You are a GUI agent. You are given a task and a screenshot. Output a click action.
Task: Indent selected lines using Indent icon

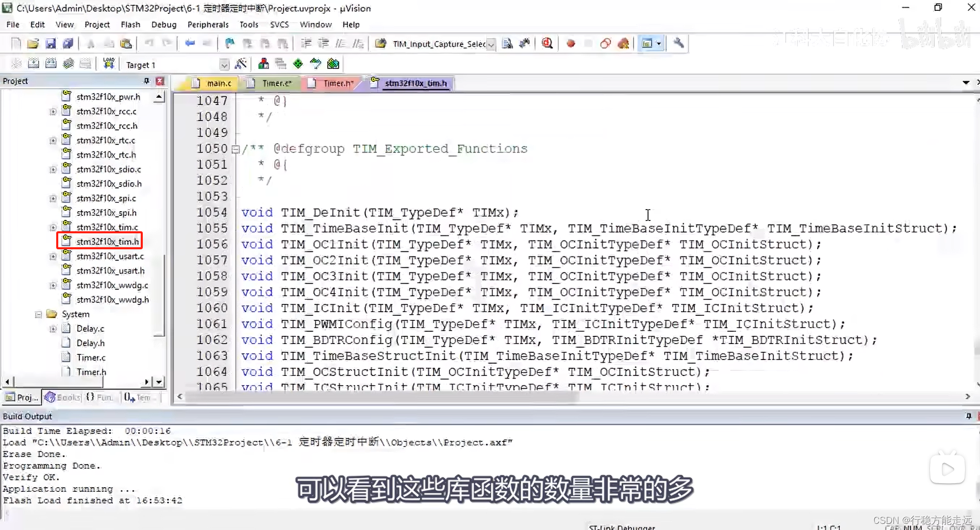pos(306,44)
